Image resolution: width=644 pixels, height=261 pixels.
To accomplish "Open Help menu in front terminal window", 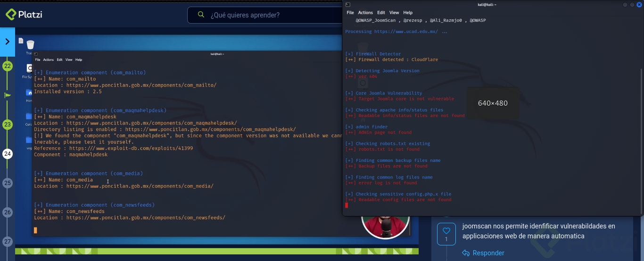I will [408, 13].
